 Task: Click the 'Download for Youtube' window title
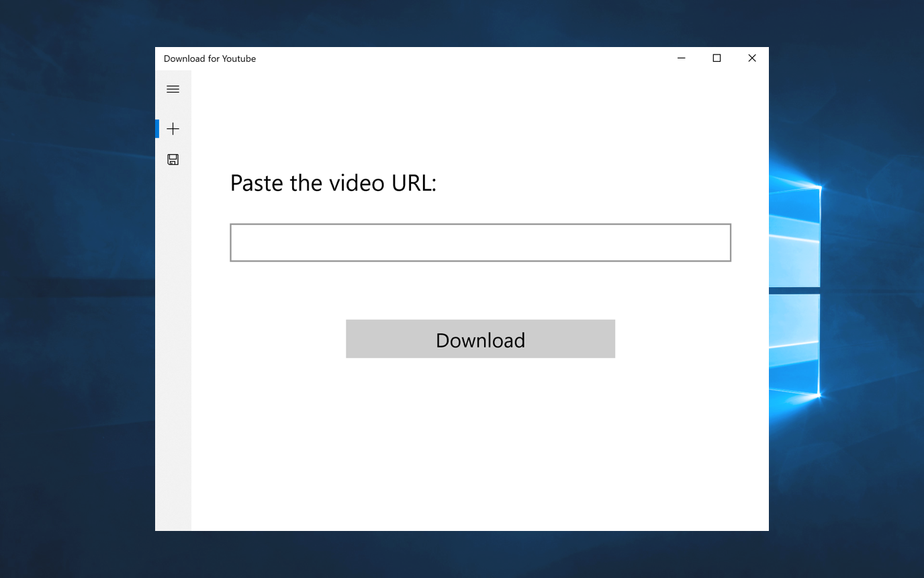(x=210, y=58)
